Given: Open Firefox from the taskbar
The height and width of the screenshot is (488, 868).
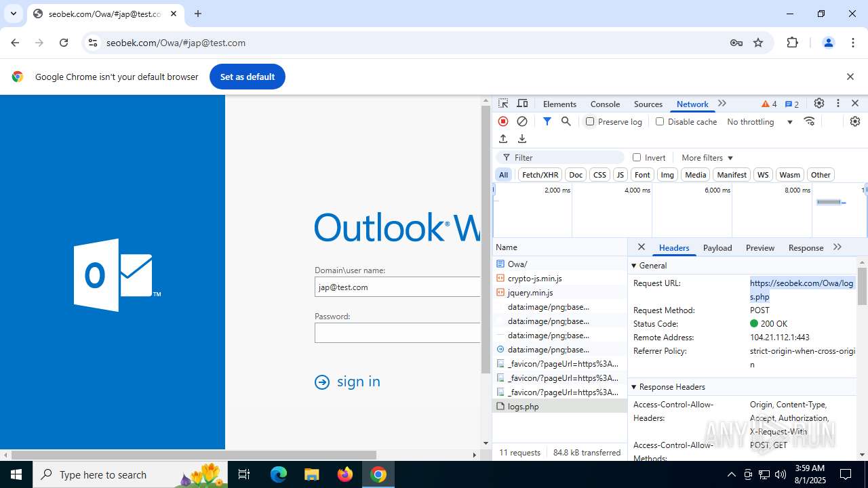Looking at the screenshot, I should (x=345, y=474).
